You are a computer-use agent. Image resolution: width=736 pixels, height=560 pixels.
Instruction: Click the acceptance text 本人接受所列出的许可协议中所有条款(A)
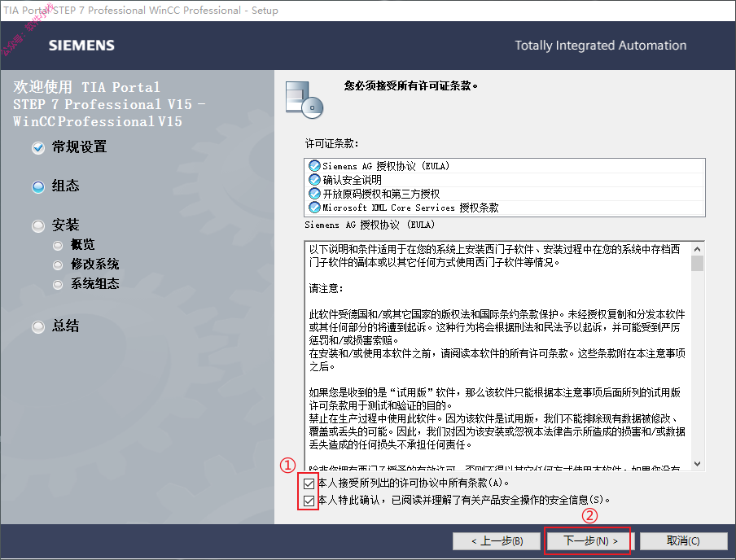point(413,483)
